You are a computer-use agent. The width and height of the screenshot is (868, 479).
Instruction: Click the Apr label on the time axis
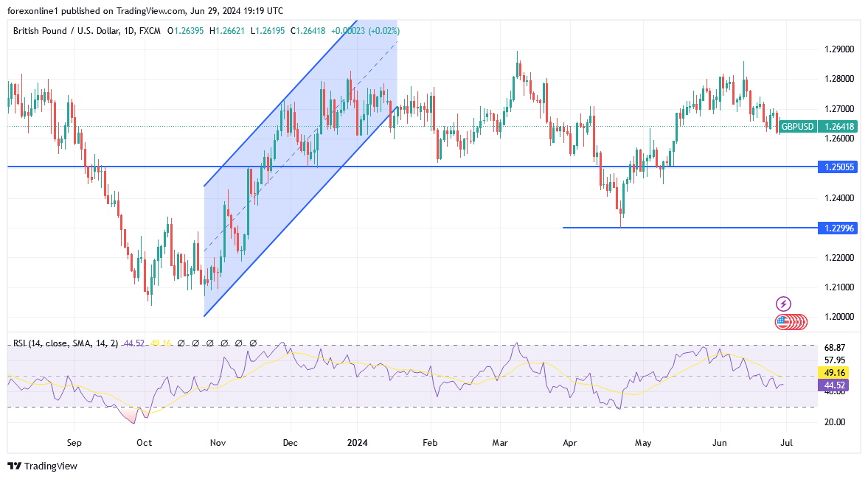(x=569, y=443)
